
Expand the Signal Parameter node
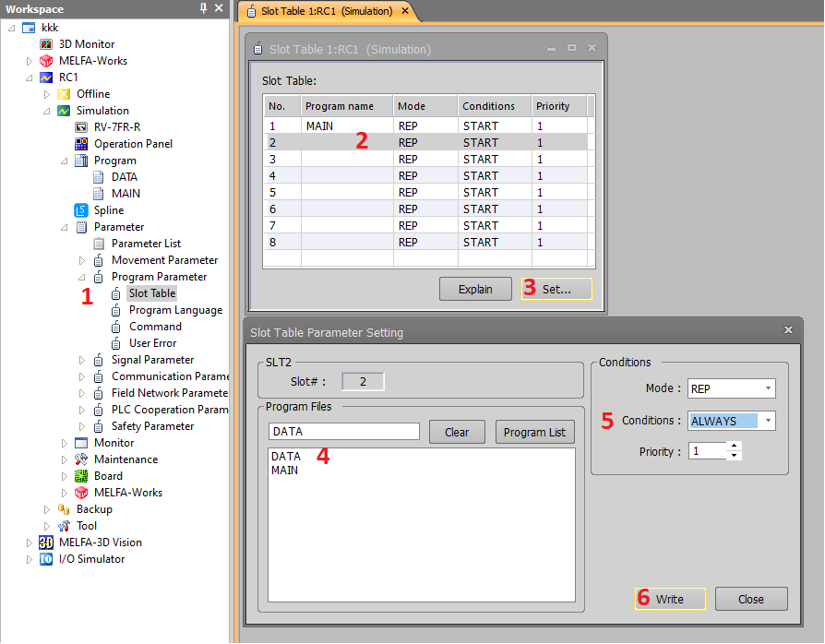coord(81,361)
